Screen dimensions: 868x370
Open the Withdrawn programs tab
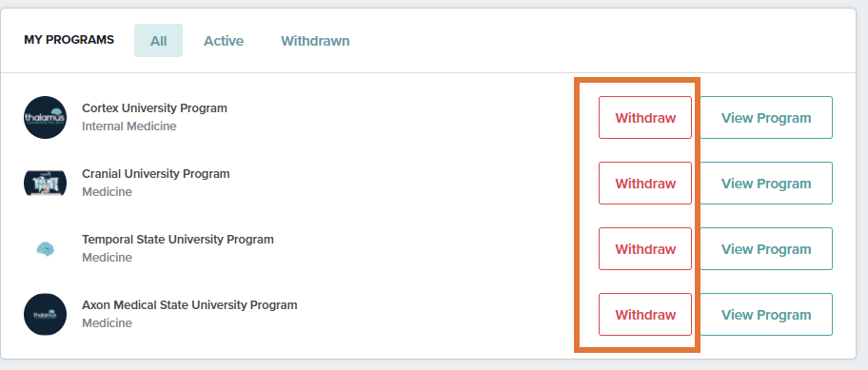coord(315,40)
